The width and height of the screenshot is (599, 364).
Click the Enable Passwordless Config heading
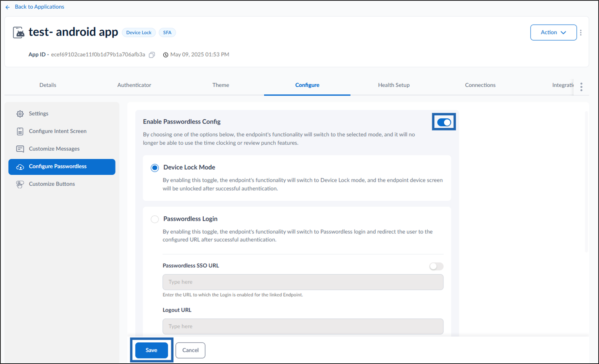pyautogui.click(x=182, y=122)
